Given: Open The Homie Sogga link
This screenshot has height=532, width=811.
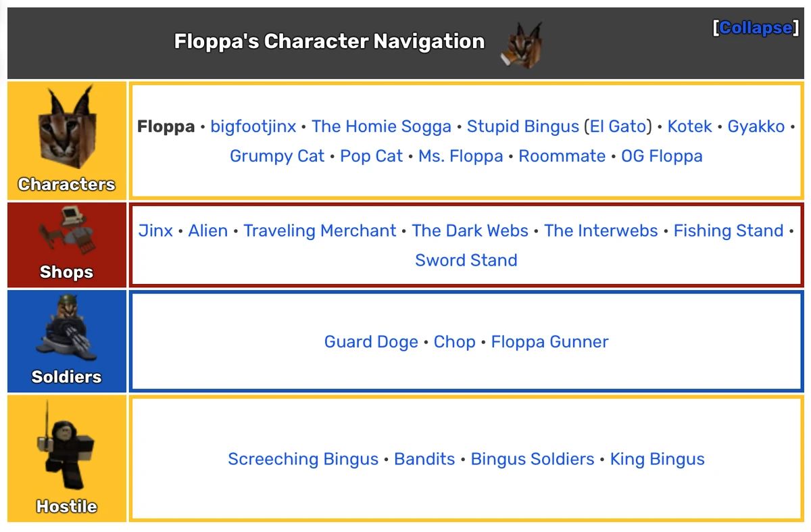Looking at the screenshot, I should pyautogui.click(x=382, y=126).
